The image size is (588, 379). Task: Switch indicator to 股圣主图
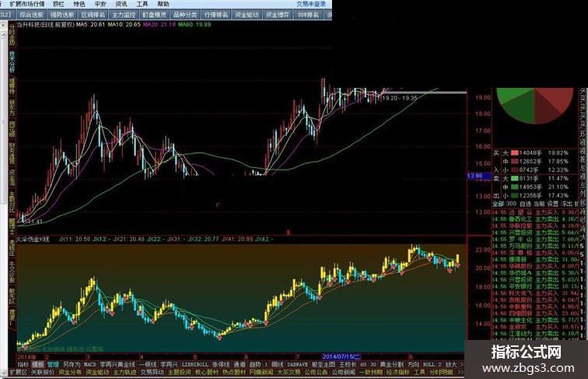tap(324, 364)
